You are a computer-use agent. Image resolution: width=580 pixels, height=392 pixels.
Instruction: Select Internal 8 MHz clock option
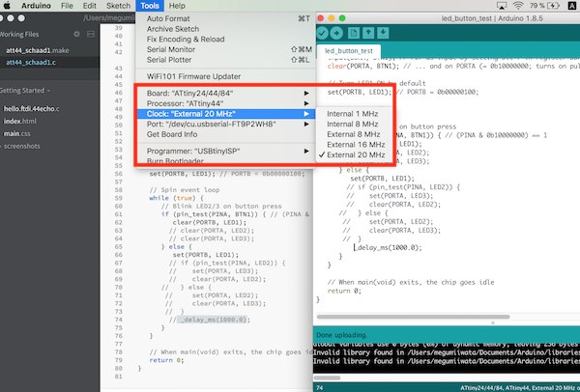[x=353, y=125]
